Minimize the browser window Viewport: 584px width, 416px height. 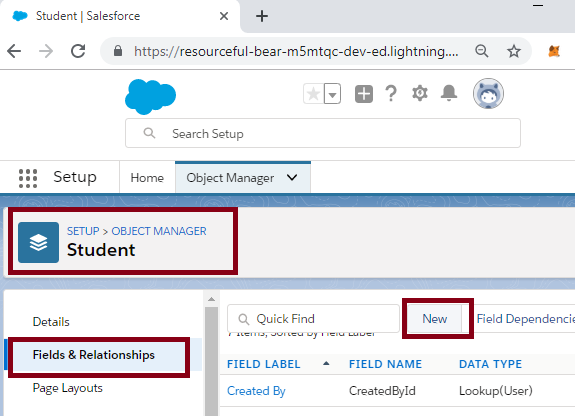(x=538, y=6)
